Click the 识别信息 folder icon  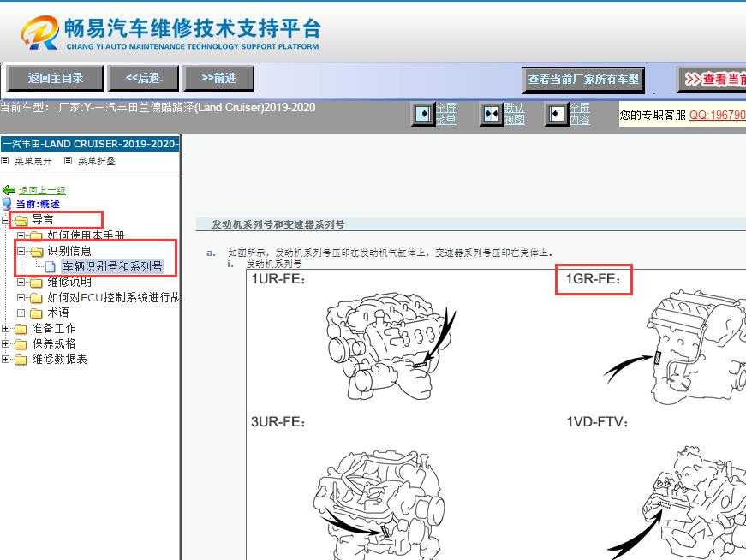tap(36, 251)
